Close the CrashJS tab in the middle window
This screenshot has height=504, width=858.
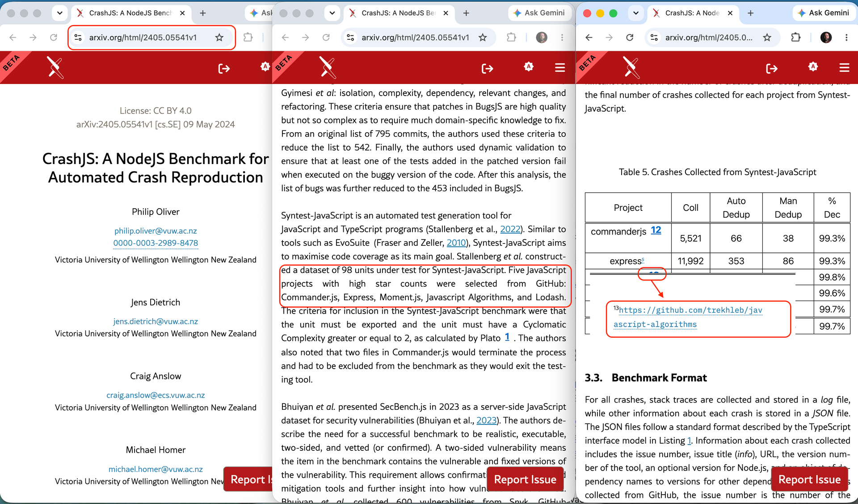[x=446, y=13]
